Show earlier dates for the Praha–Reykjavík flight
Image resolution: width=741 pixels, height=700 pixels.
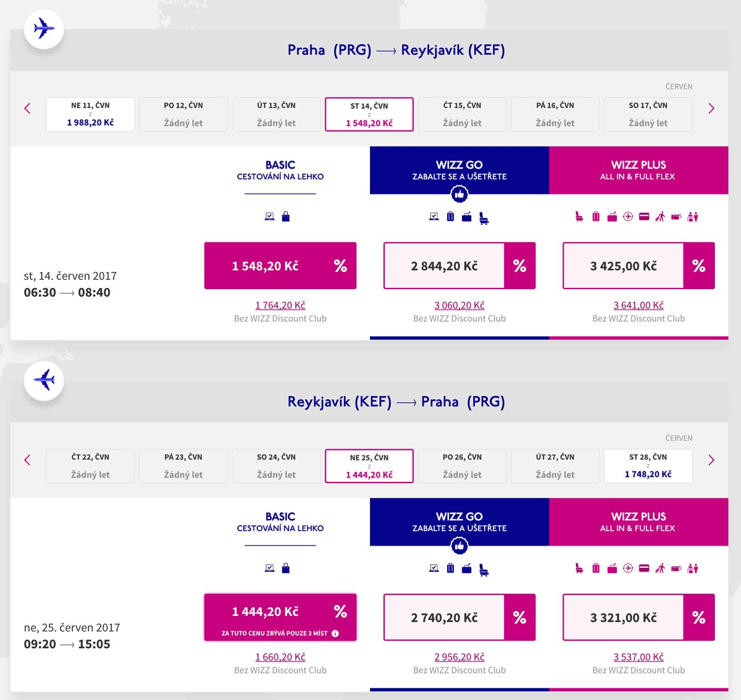pos(27,109)
